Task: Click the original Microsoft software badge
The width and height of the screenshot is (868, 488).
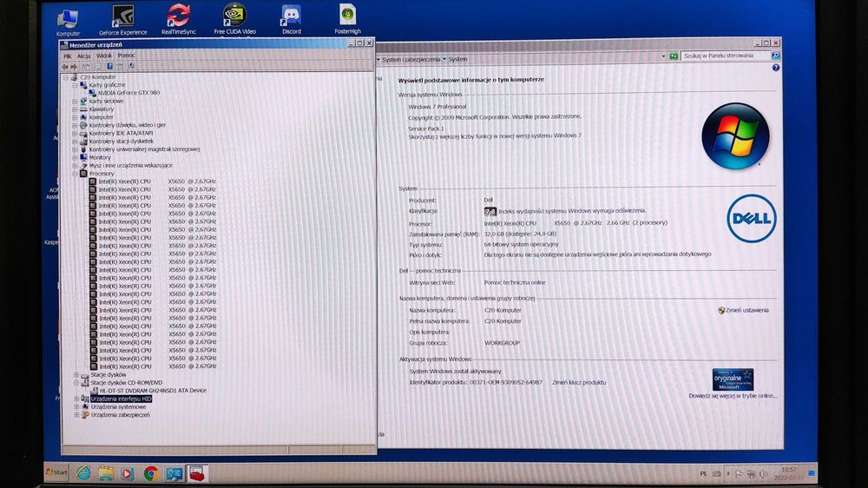Action: coord(733,379)
